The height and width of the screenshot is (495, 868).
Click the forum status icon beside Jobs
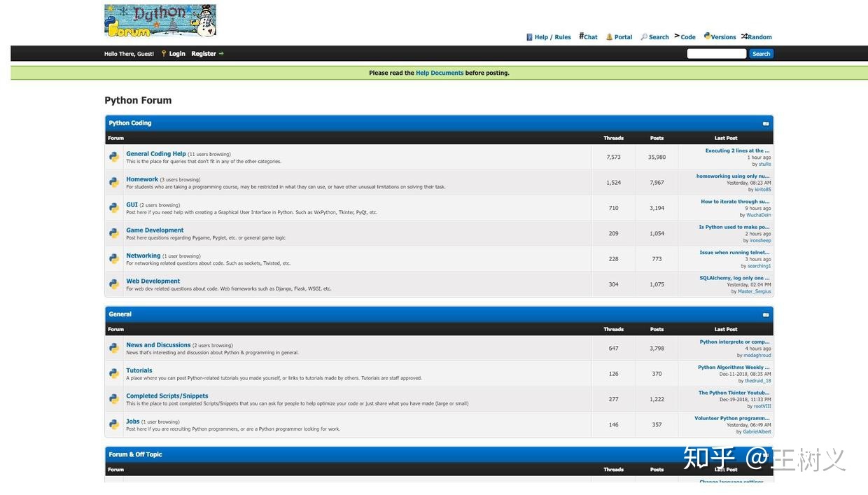pyautogui.click(x=114, y=424)
